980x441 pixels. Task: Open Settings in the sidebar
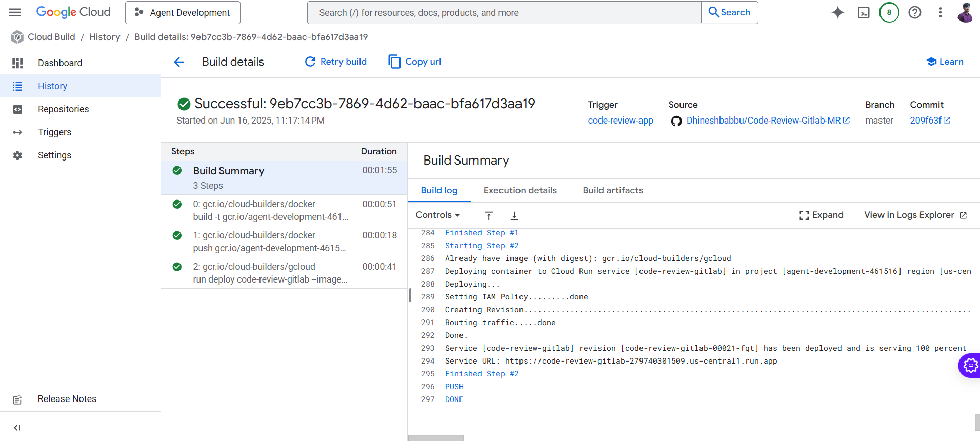coord(80,155)
